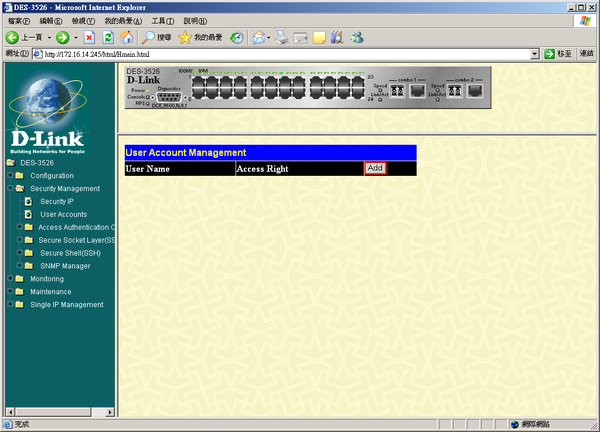Click the IE Back arrow button
Viewport: 600px width, 432px height.
pos(12,37)
